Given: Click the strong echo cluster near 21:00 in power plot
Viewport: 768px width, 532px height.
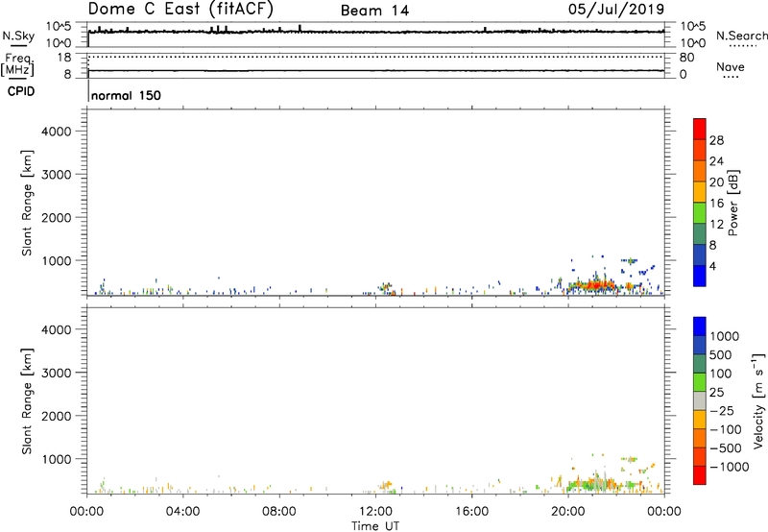Looking at the screenshot, I should click(x=593, y=285).
